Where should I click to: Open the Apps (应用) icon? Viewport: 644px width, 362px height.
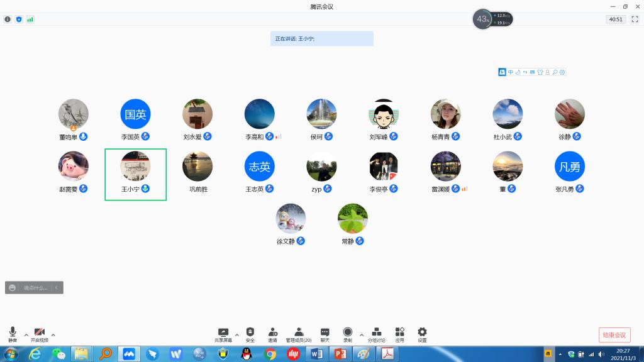coord(399,334)
